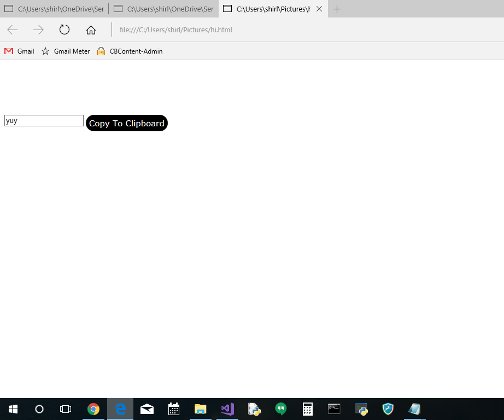
Task: Open Windows Defender from the taskbar
Action: tap(388, 409)
